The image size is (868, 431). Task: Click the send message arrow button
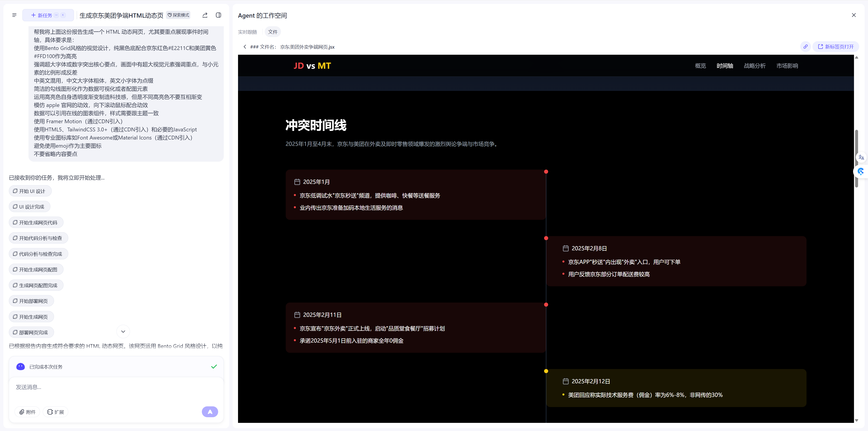210,412
